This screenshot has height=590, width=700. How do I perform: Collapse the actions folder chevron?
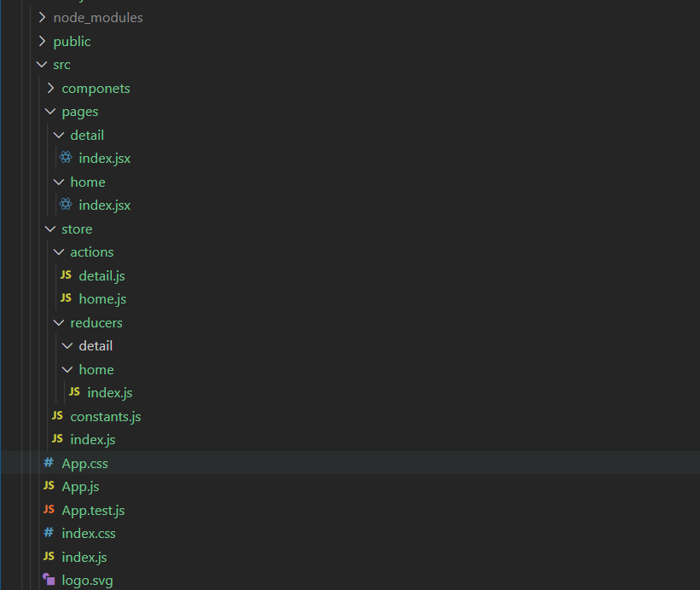pyautogui.click(x=59, y=252)
